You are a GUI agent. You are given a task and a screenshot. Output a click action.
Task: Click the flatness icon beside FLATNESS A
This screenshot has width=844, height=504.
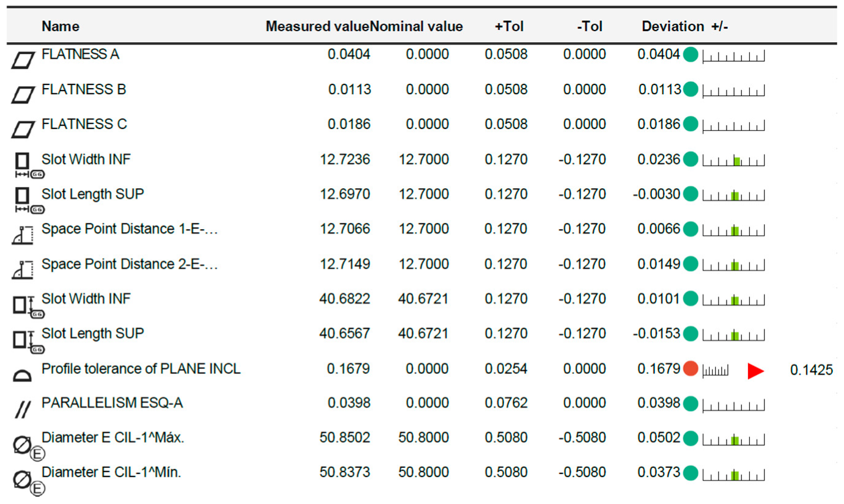[23, 59]
